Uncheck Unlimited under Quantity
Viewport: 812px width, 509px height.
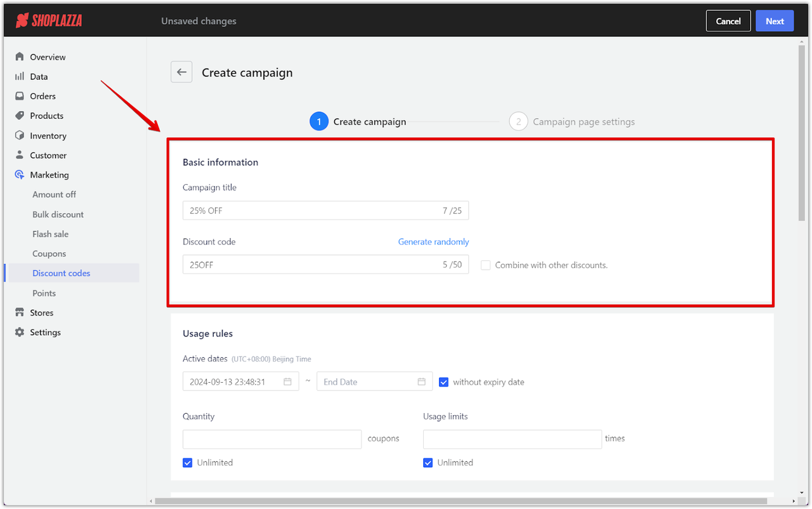(x=187, y=463)
